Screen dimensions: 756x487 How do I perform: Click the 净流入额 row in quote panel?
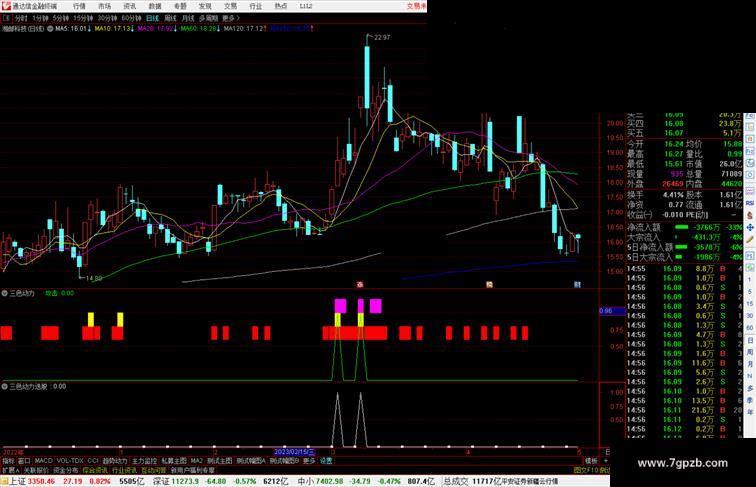tap(684, 227)
